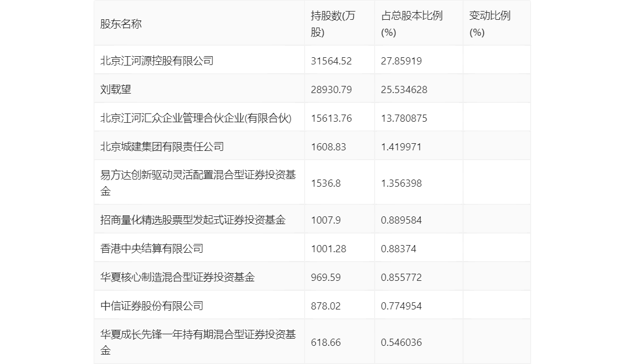Screen dimensions: 625x364
Task: Click percentage 13.780875
Action: pos(404,118)
